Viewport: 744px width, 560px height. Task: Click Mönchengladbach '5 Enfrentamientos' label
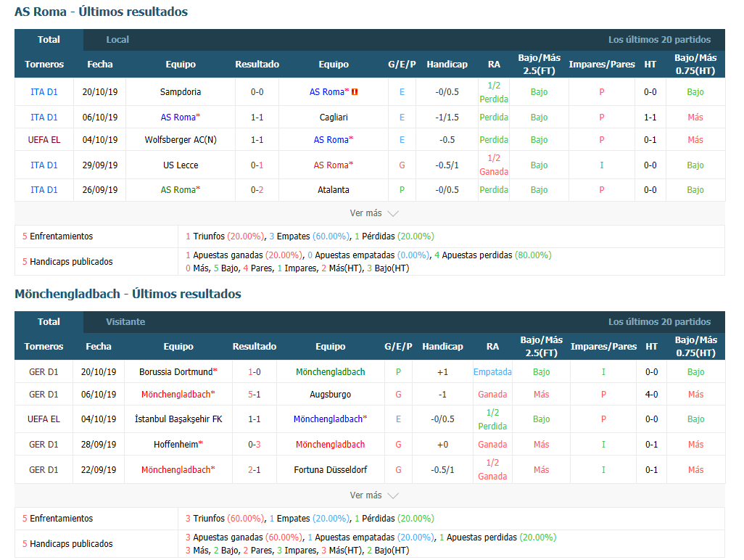coord(57,518)
